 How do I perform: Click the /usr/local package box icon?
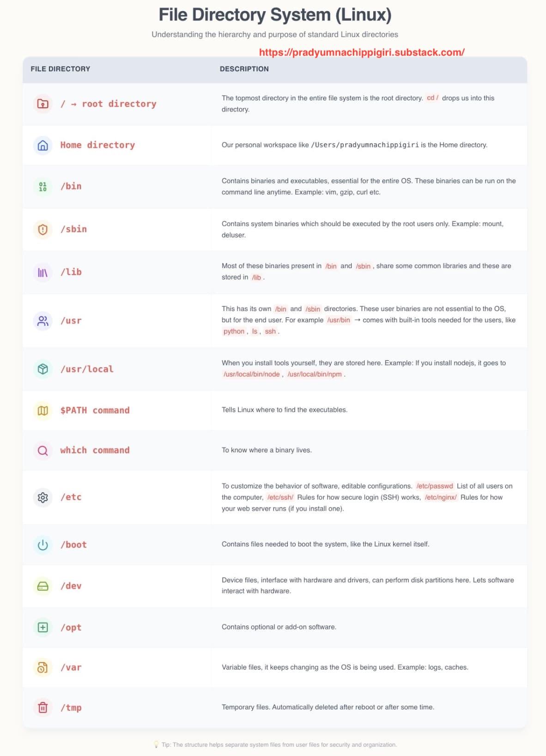coord(42,369)
